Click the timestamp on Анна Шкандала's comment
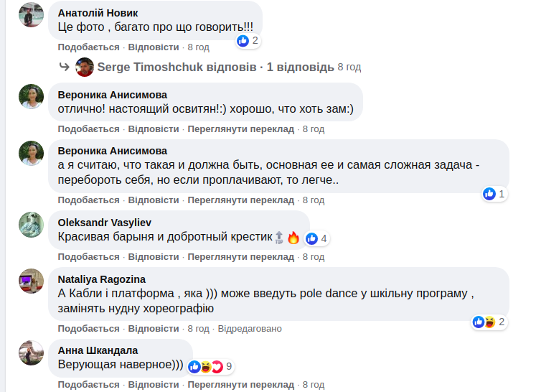Image resolution: width=536 pixels, height=392 pixels. [313, 385]
